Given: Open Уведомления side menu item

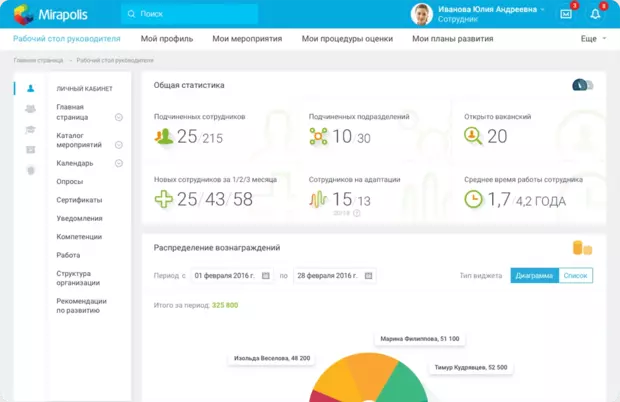Looking at the screenshot, I should point(79,218).
